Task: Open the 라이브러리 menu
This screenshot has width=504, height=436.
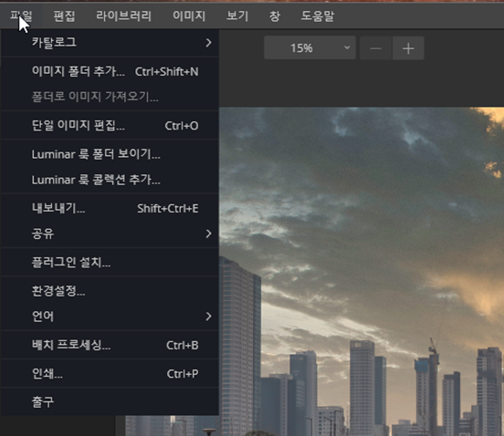Action: click(123, 16)
